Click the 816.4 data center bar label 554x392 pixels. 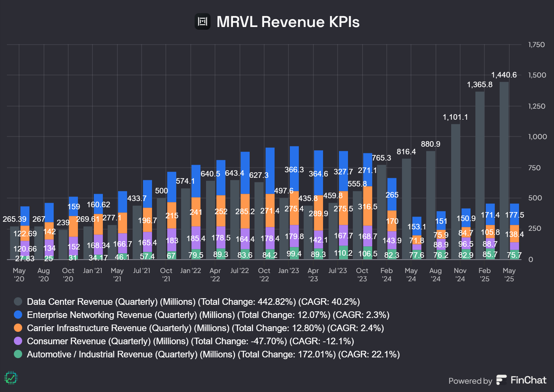[x=406, y=152]
